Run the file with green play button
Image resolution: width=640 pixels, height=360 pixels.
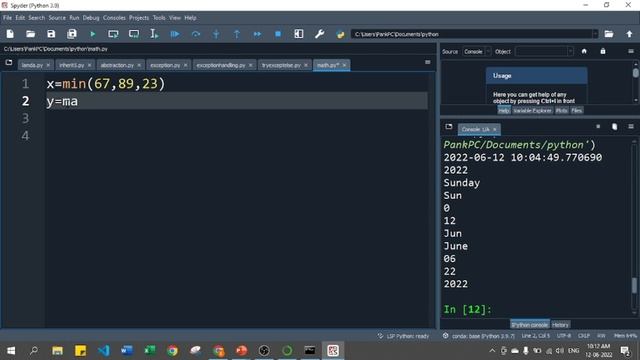(93, 34)
